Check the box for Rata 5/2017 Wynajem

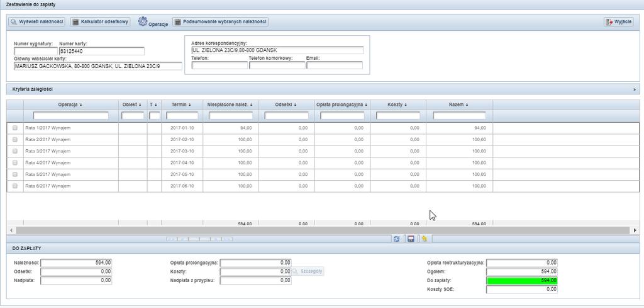15,174
